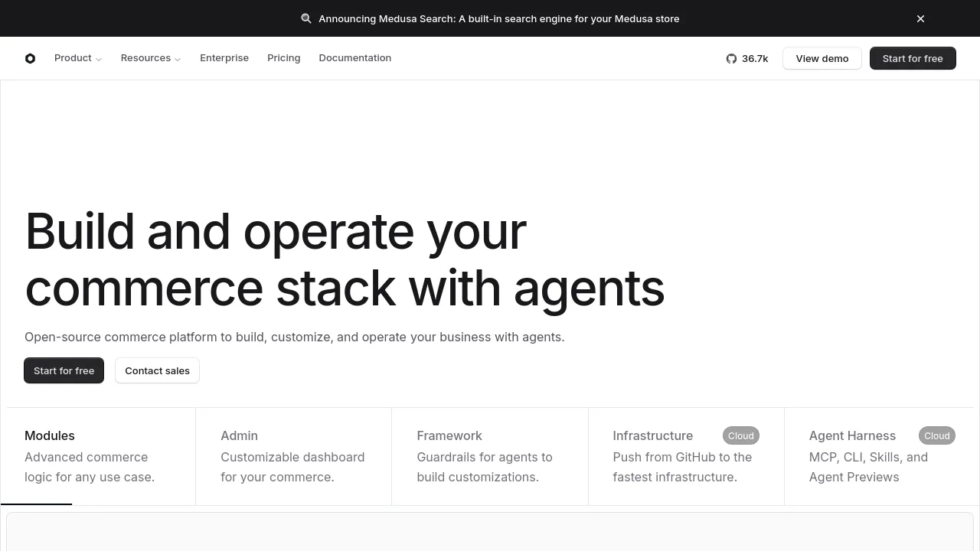The image size is (980, 551).
Task: Click the "Open-source commerce platform" subtitle text
Action: pos(295,337)
